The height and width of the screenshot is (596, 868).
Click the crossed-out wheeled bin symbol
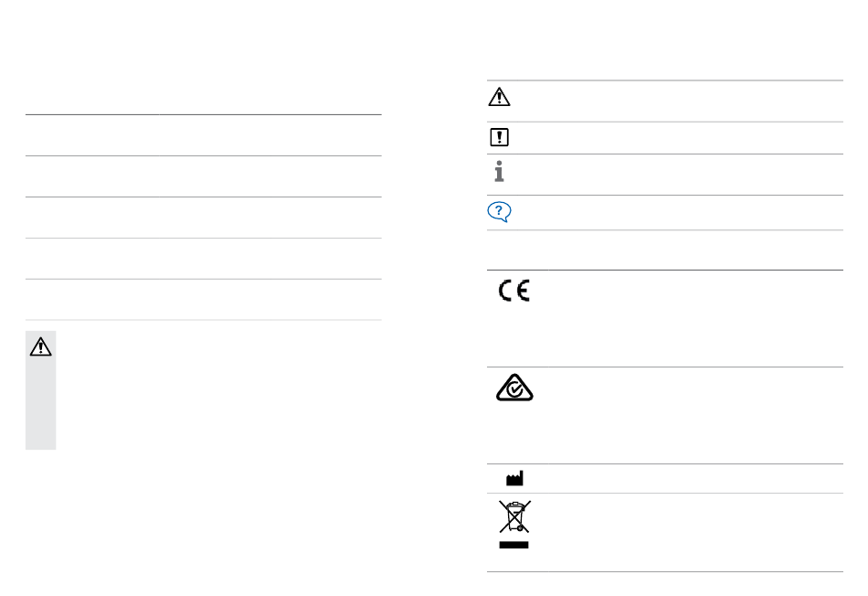click(x=514, y=516)
